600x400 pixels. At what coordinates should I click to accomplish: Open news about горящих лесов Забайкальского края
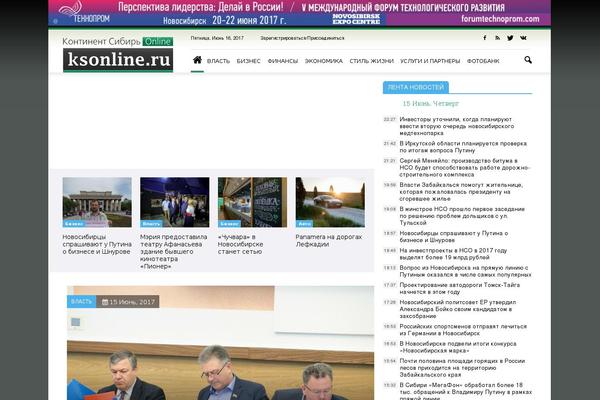(x=462, y=367)
